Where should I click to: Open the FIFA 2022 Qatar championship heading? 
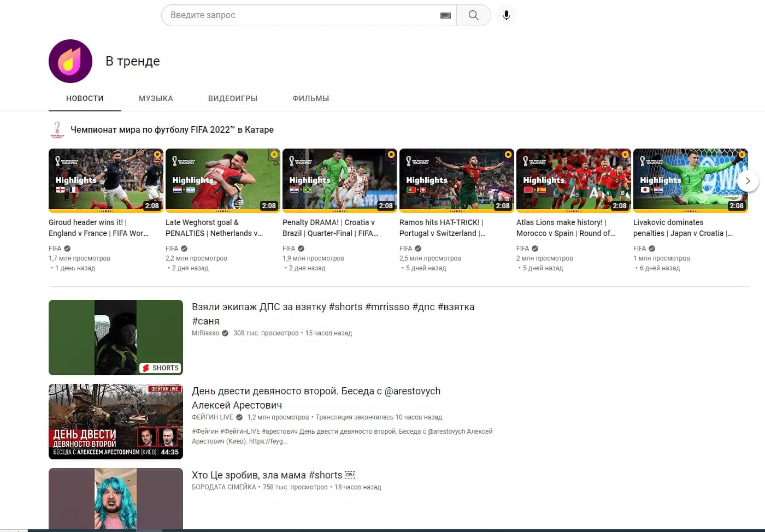(x=172, y=129)
